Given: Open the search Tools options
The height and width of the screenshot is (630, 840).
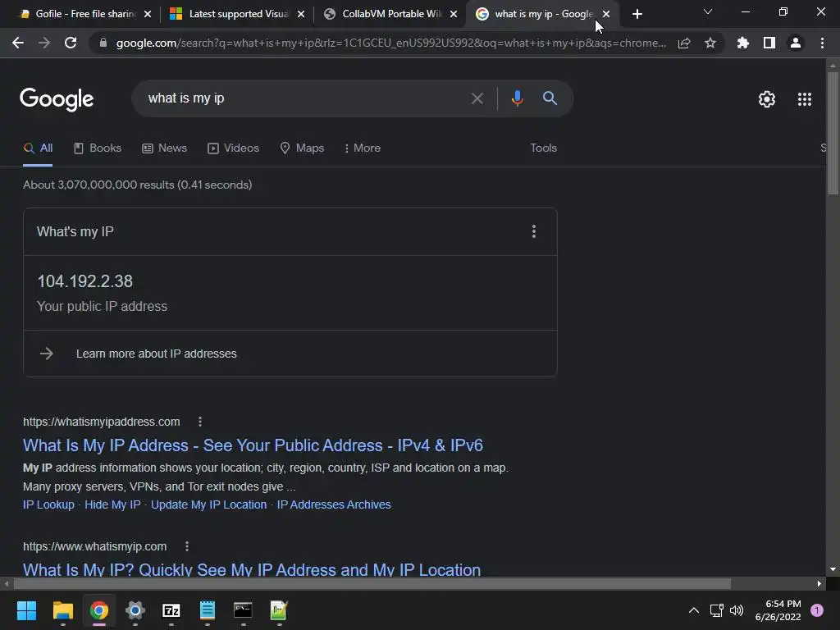Looking at the screenshot, I should tap(543, 148).
